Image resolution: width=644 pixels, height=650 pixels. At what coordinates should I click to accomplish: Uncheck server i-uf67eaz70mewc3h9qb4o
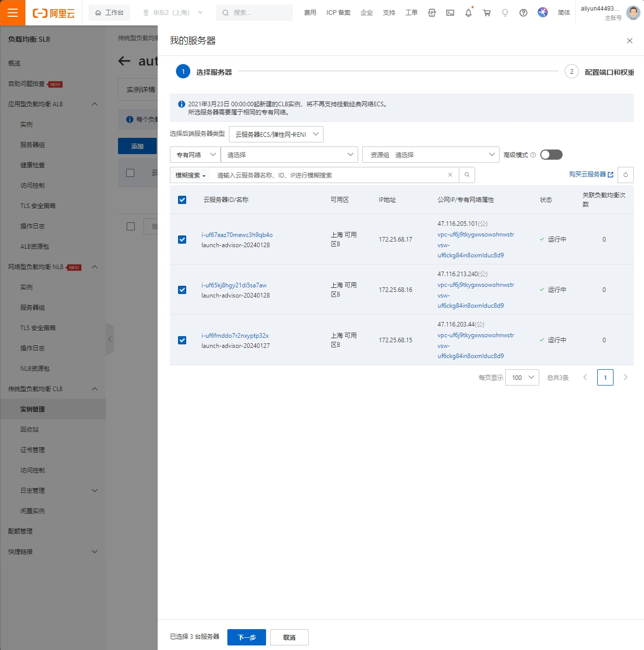tap(182, 240)
